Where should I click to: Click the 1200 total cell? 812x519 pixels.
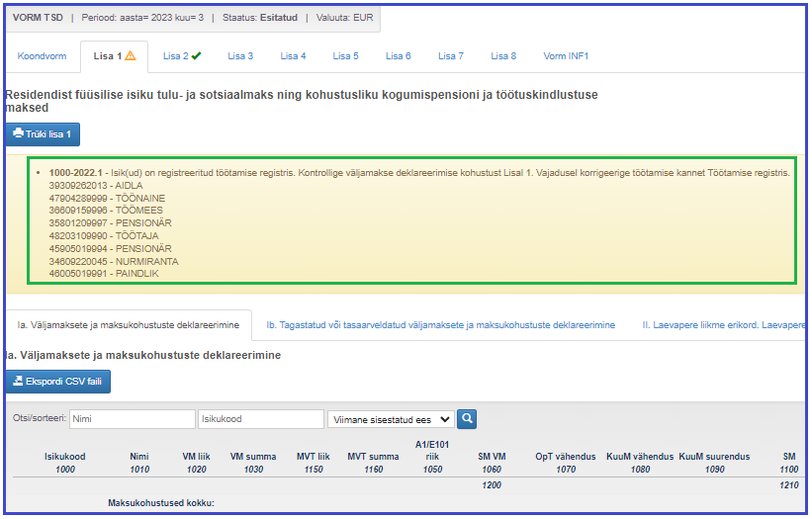coord(492,484)
